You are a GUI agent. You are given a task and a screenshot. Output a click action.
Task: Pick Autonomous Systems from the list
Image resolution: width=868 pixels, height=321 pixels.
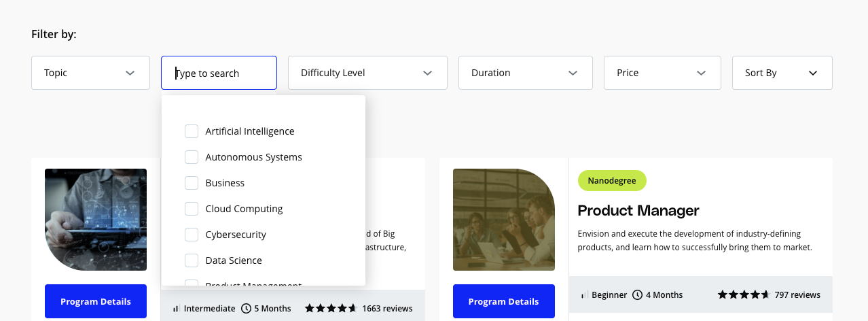(253, 157)
